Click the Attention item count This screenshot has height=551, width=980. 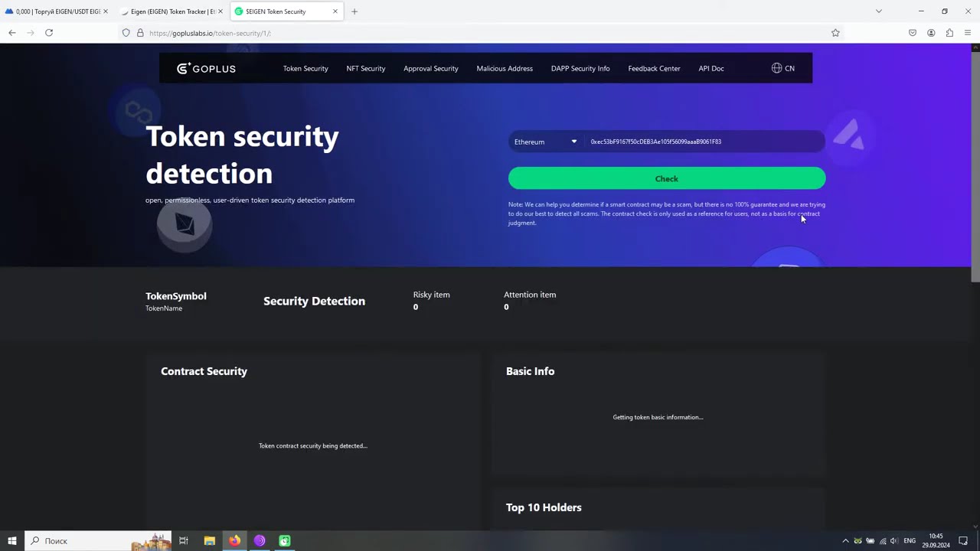point(506,307)
